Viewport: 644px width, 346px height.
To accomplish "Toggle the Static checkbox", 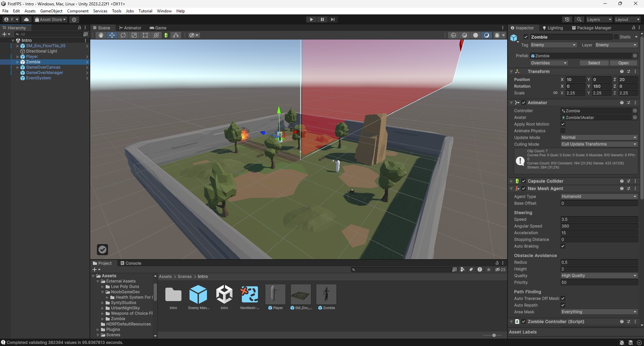I will click(616, 37).
